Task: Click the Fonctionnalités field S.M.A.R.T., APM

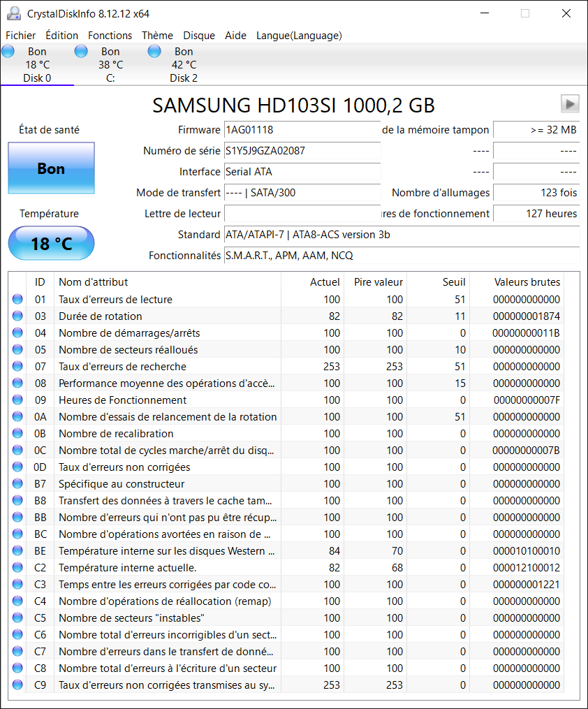Action: point(402,255)
